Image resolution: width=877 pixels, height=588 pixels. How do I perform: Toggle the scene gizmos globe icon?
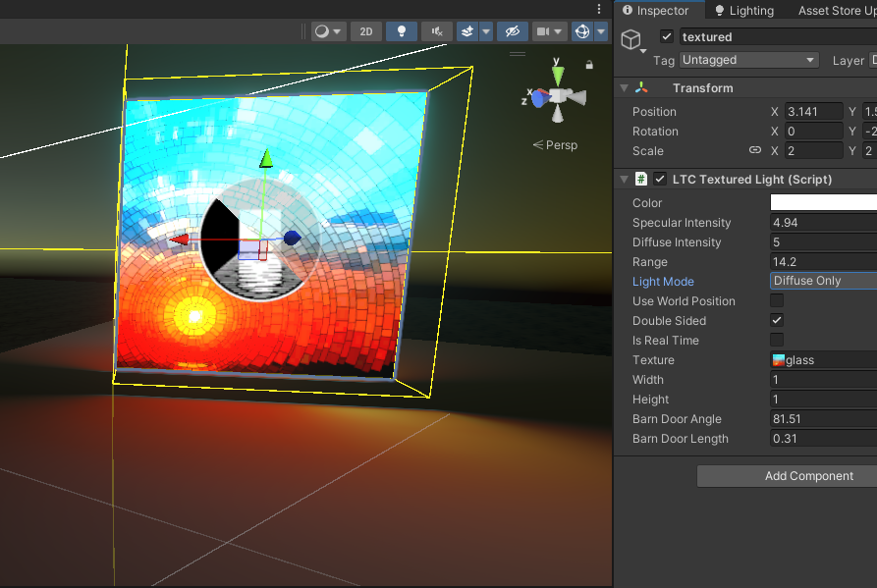click(x=581, y=31)
